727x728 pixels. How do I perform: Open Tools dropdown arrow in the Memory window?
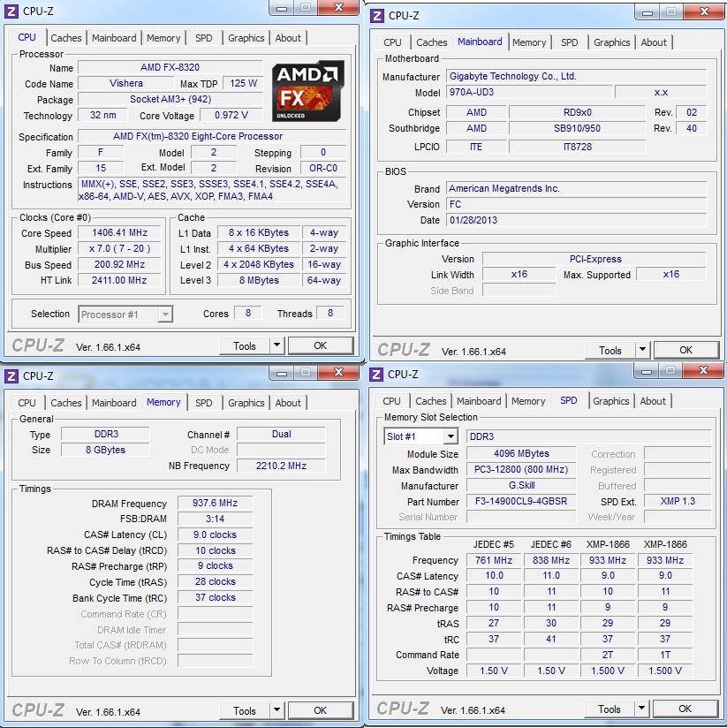point(276,710)
